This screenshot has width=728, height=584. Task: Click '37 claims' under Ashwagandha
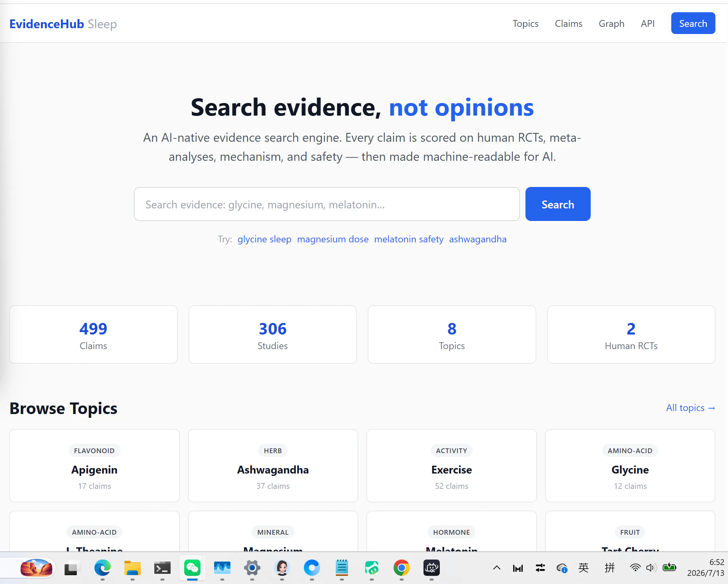(x=273, y=486)
